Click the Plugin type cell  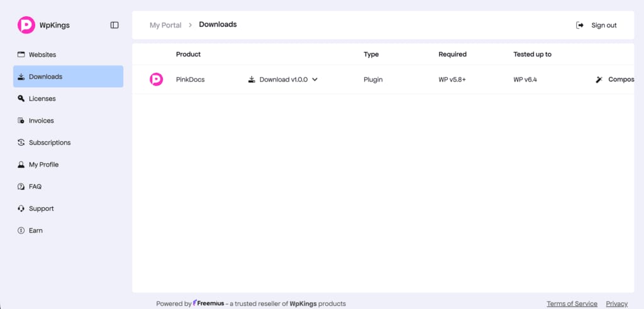pyautogui.click(x=373, y=80)
